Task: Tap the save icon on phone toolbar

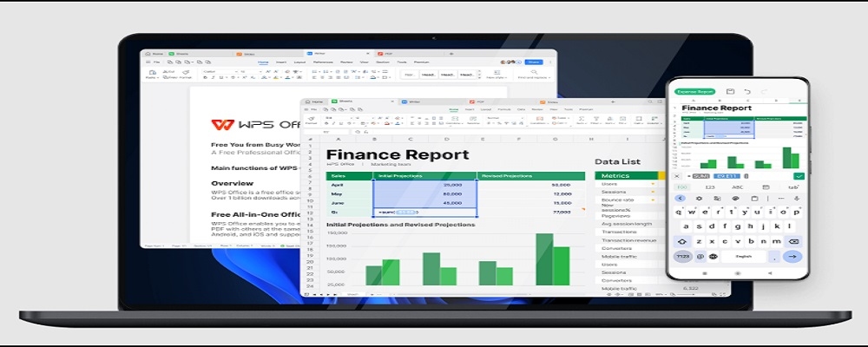Action: click(x=730, y=91)
